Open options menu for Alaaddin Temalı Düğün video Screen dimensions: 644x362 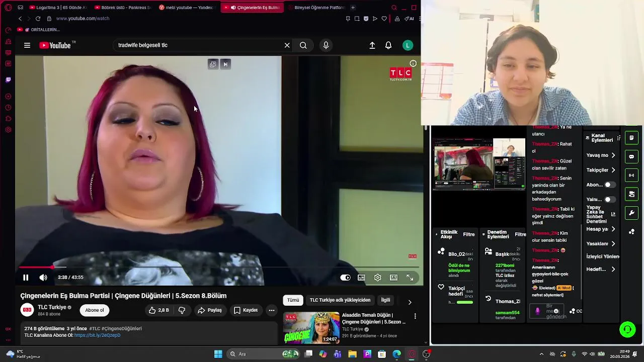[x=415, y=316]
